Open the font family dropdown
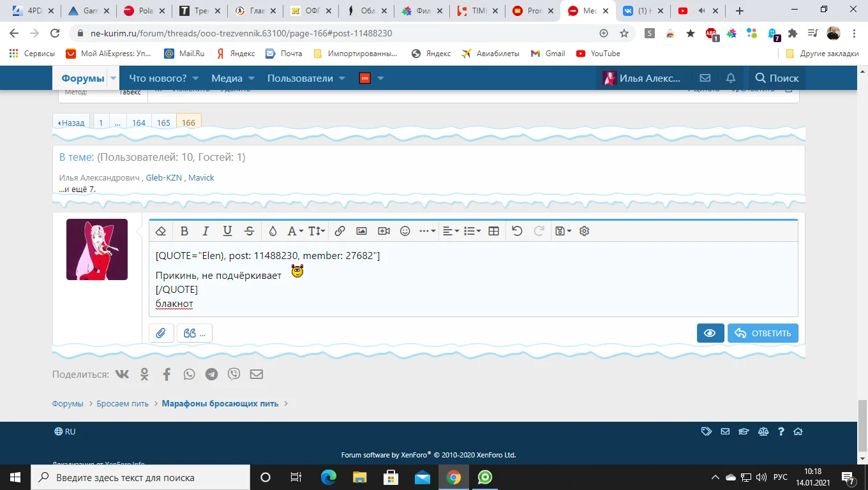This screenshot has width=868, height=490. [294, 231]
